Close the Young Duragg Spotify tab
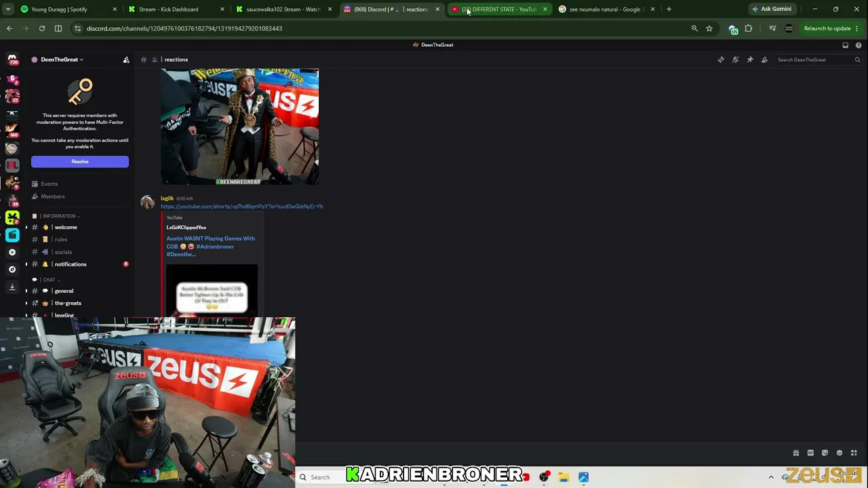Viewport: 868px width, 488px height. tap(115, 9)
